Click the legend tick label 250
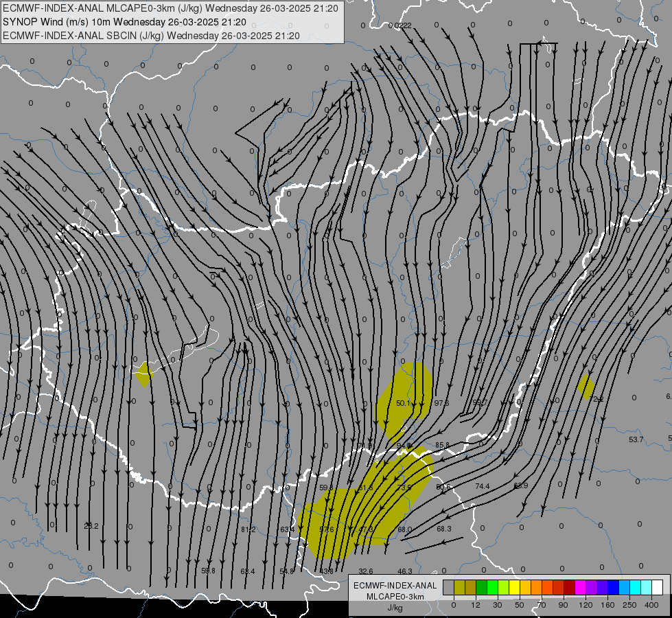 629,605
